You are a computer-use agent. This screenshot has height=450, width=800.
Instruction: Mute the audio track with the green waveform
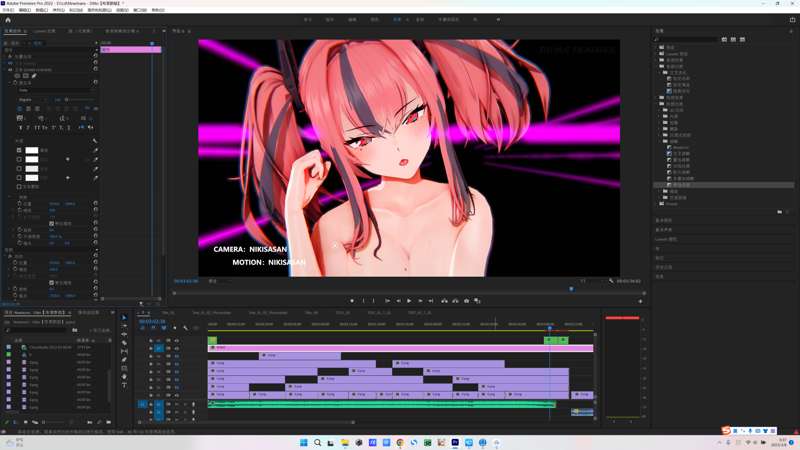[177, 404]
